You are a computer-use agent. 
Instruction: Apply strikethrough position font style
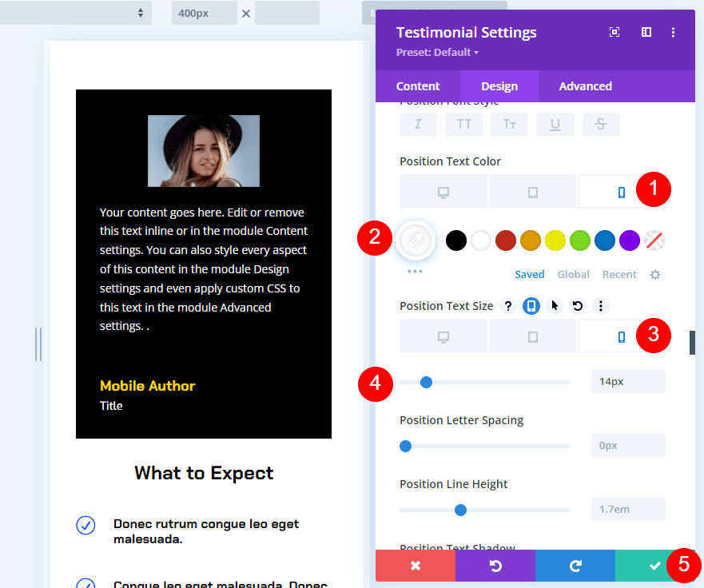[x=601, y=124]
